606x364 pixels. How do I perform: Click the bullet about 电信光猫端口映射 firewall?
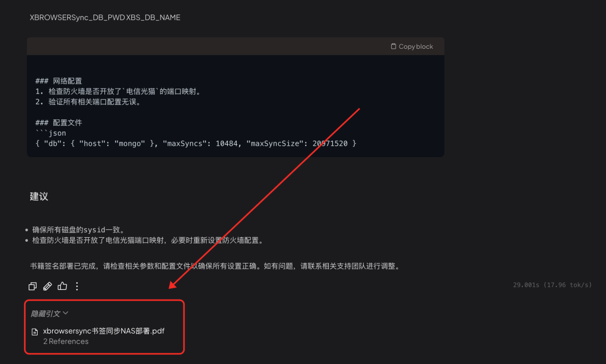click(x=148, y=241)
